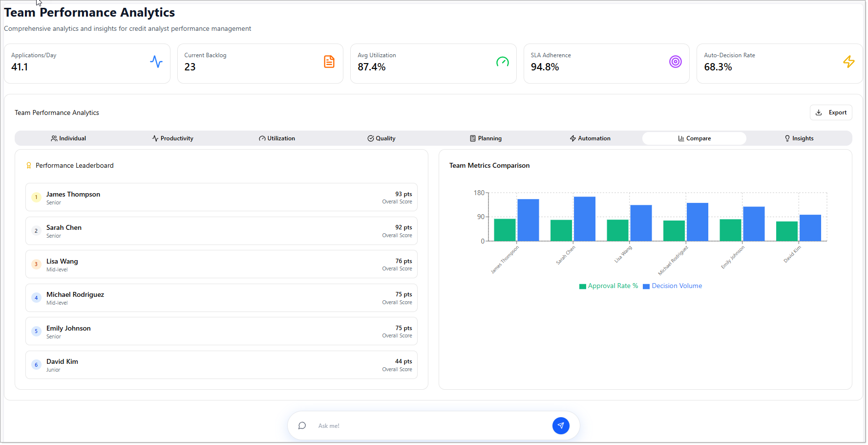
Task: Click the chat bubble icon in Ask bar
Action: pyautogui.click(x=302, y=426)
